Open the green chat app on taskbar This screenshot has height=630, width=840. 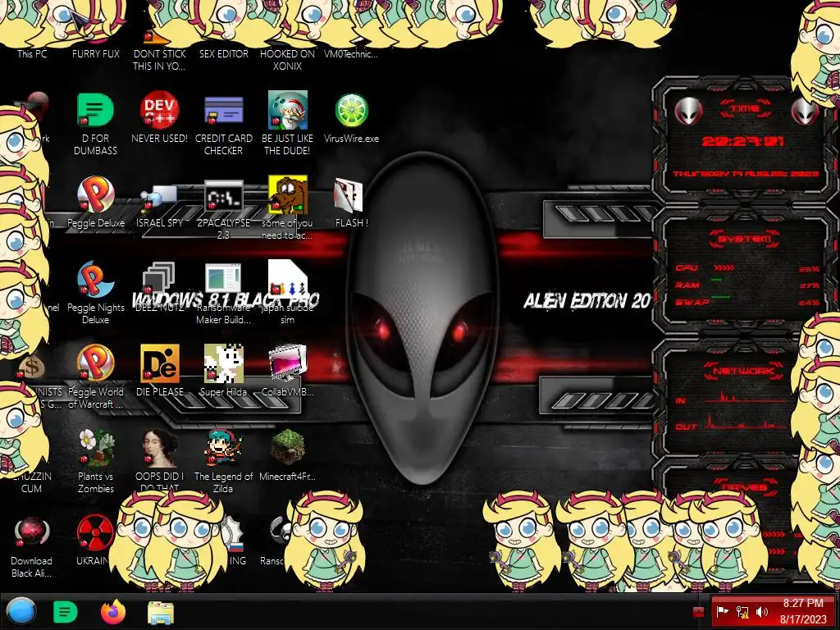tap(66, 612)
